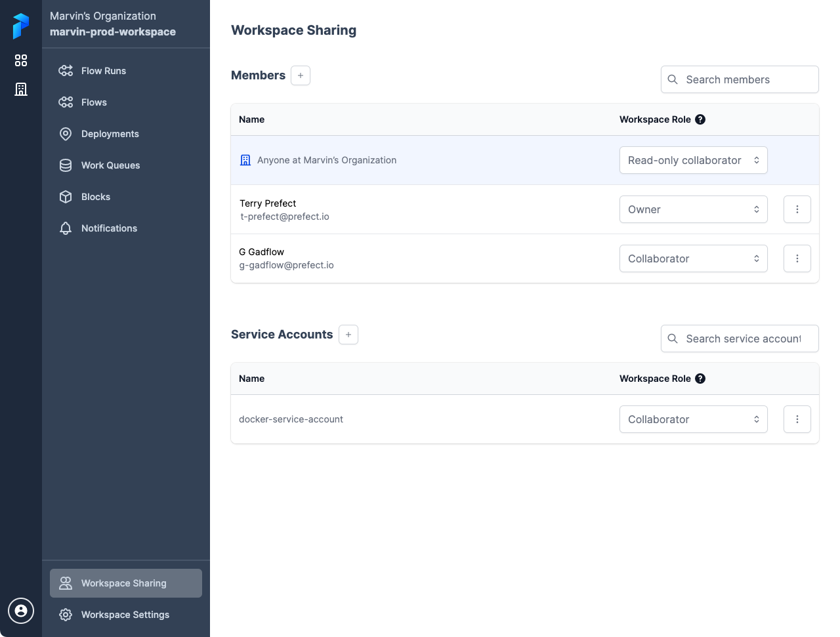Open Read-only collaborator role dropdown

pyautogui.click(x=694, y=160)
